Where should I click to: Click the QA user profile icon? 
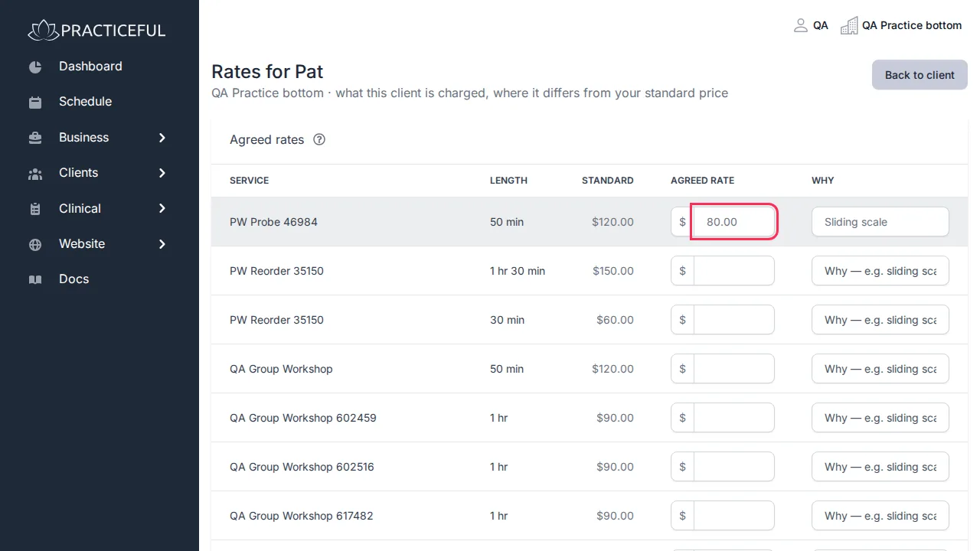(x=801, y=25)
